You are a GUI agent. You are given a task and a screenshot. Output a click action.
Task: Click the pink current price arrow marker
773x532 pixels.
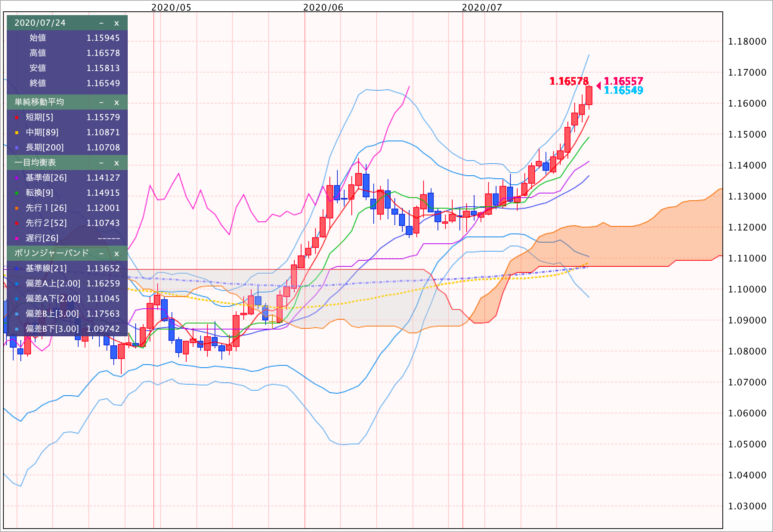pos(598,86)
